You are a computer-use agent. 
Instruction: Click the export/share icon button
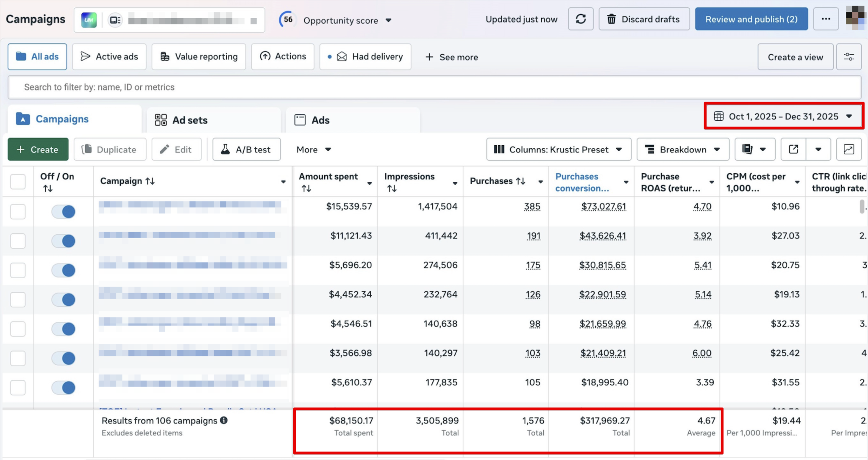pos(793,150)
